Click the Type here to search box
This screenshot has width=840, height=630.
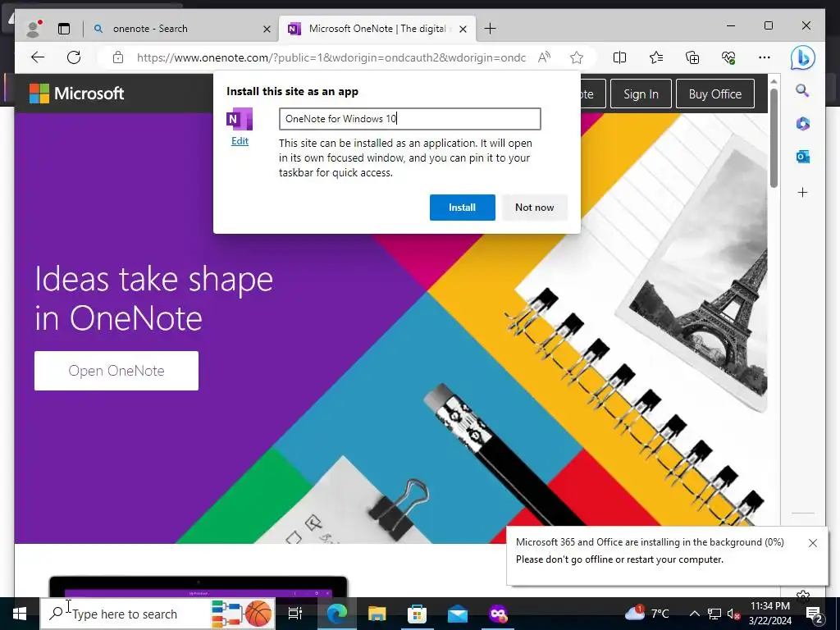pyautogui.click(x=158, y=614)
